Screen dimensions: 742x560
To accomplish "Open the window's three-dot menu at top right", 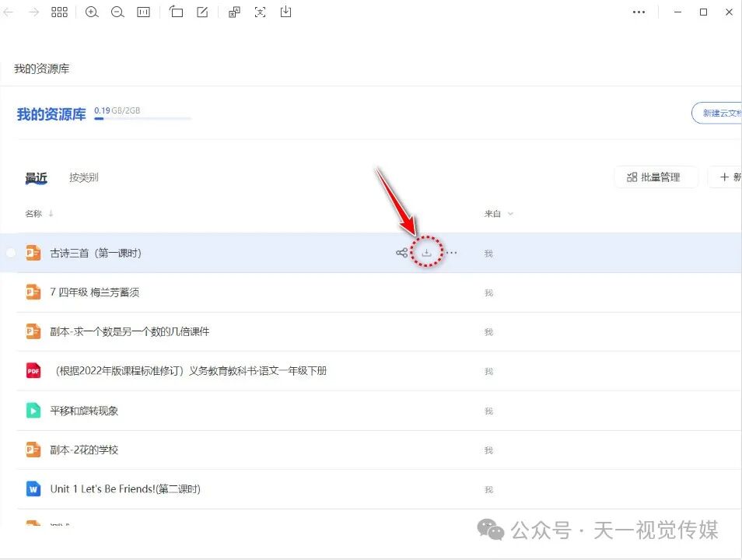I will pos(639,12).
